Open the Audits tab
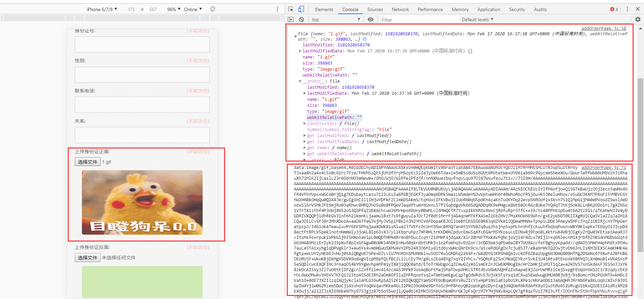This screenshot has width=644, height=299. [x=540, y=9]
